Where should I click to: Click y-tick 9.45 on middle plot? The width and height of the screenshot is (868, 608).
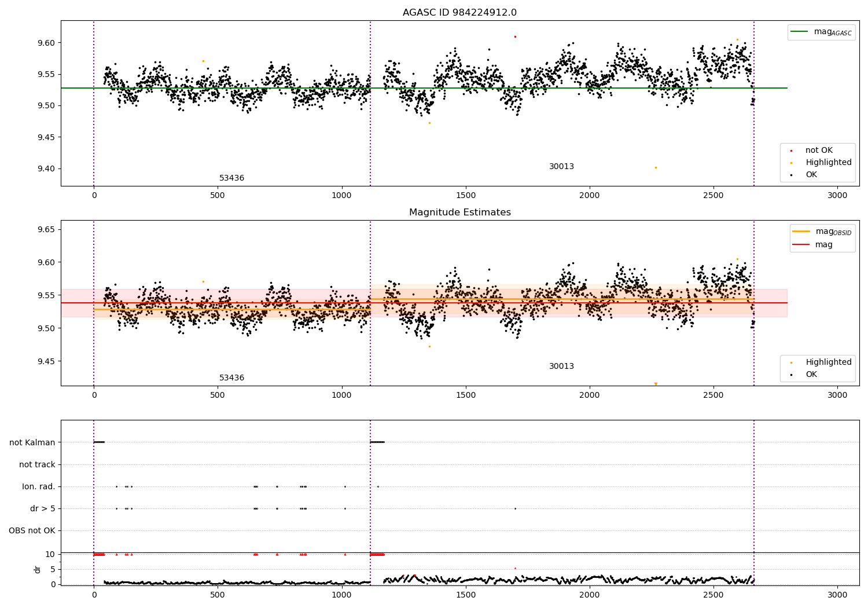click(x=46, y=361)
